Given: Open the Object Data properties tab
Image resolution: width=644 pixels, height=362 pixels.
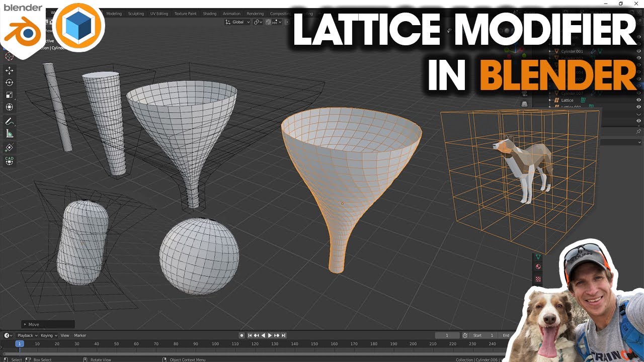Looking at the screenshot, I should click(538, 256).
